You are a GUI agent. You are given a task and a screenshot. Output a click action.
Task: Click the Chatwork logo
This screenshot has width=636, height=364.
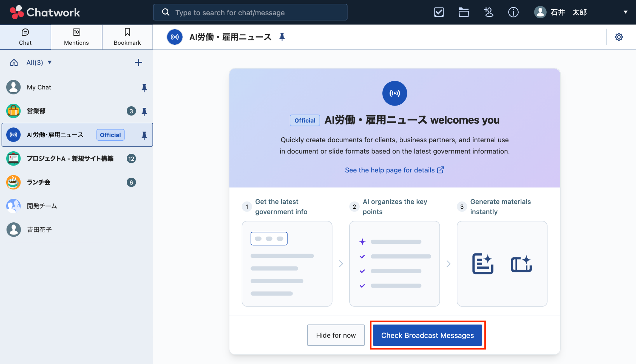(45, 12)
